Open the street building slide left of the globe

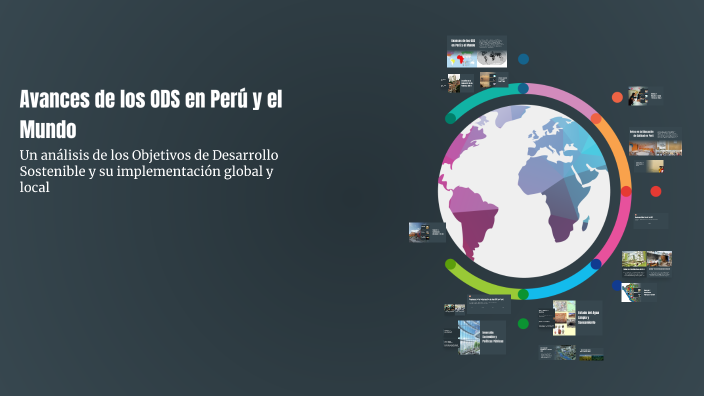coord(427,233)
